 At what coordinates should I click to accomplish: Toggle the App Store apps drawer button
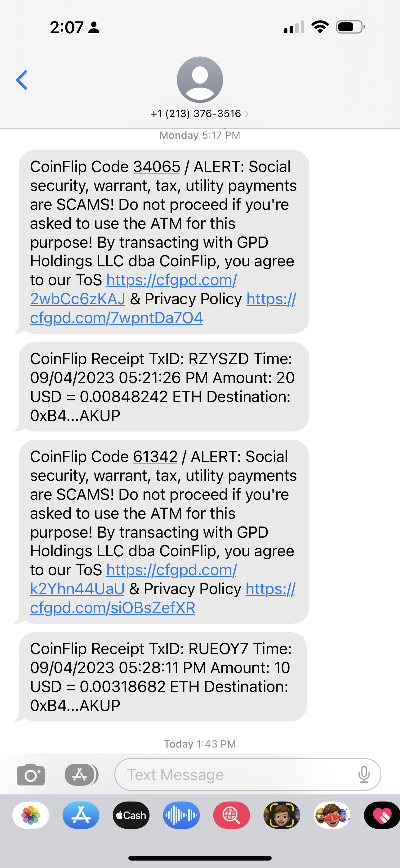click(x=81, y=774)
